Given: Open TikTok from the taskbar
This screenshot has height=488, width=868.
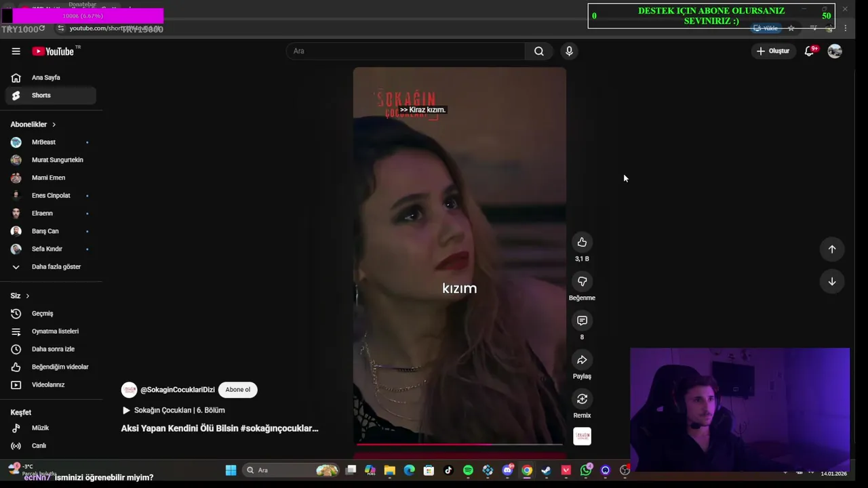Looking at the screenshot, I should click(x=448, y=470).
